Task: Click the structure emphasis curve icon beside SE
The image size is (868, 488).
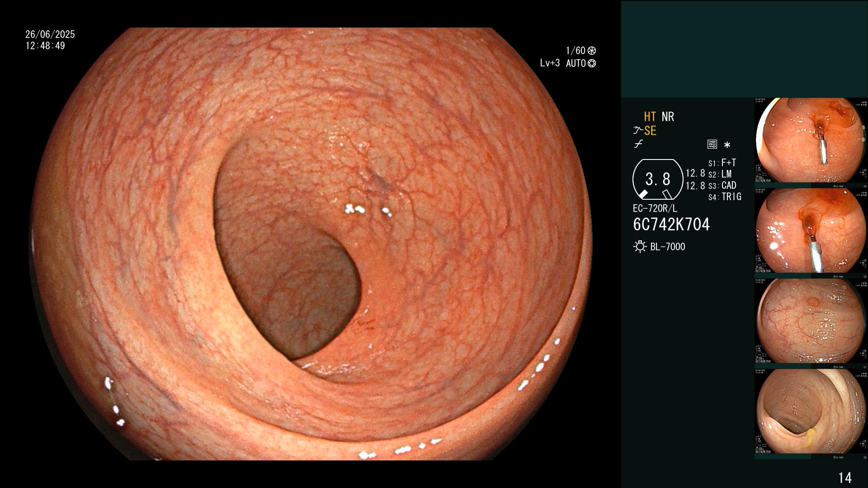Action: click(x=638, y=131)
